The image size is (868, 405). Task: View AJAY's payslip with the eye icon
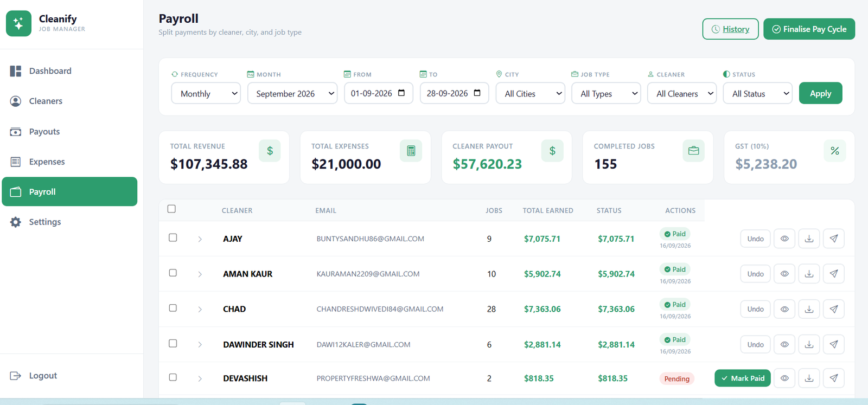click(784, 239)
